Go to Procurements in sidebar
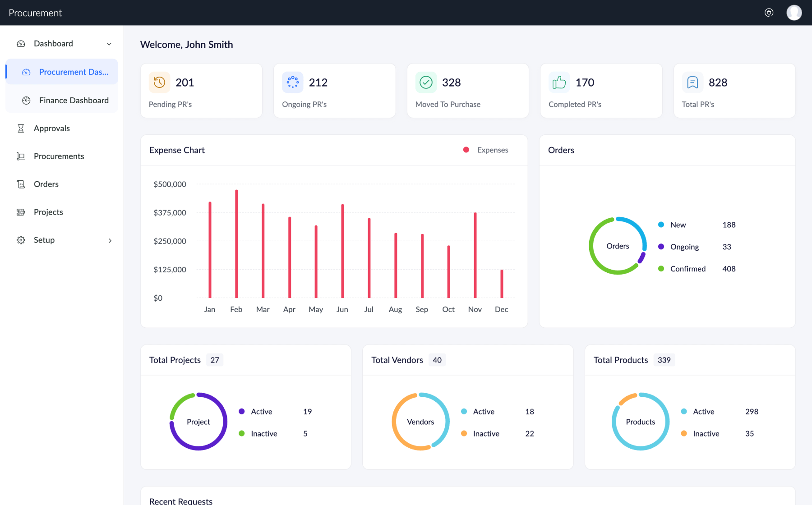This screenshot has width=812, height=505. click(59, 156)
